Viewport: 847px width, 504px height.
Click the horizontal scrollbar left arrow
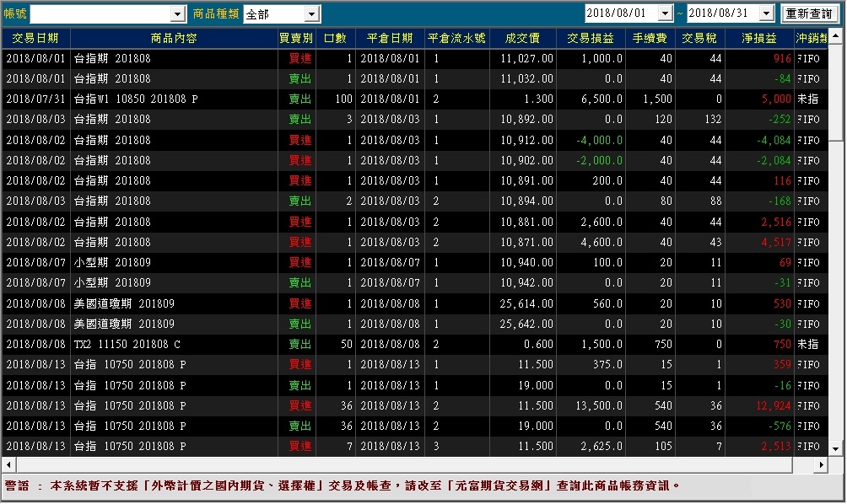8,464
